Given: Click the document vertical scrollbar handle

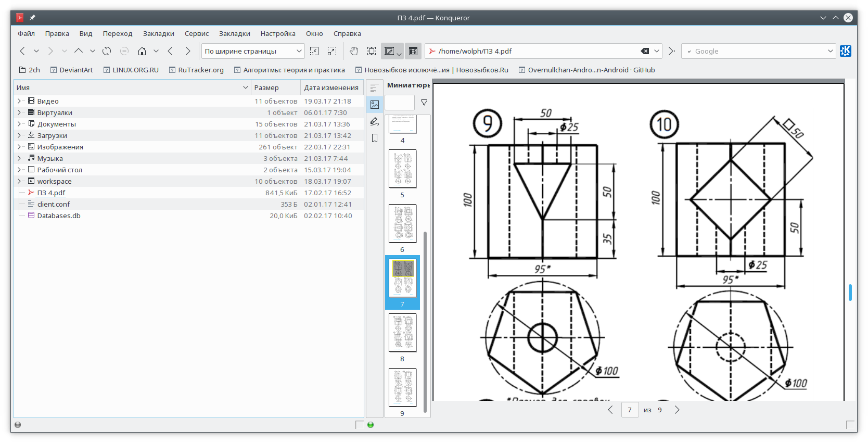Looking at the screenshot, I should (850, 293).
